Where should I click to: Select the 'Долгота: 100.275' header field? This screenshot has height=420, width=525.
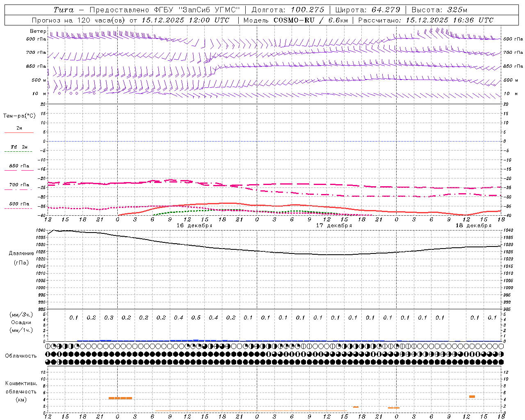[x=288, y=10]
